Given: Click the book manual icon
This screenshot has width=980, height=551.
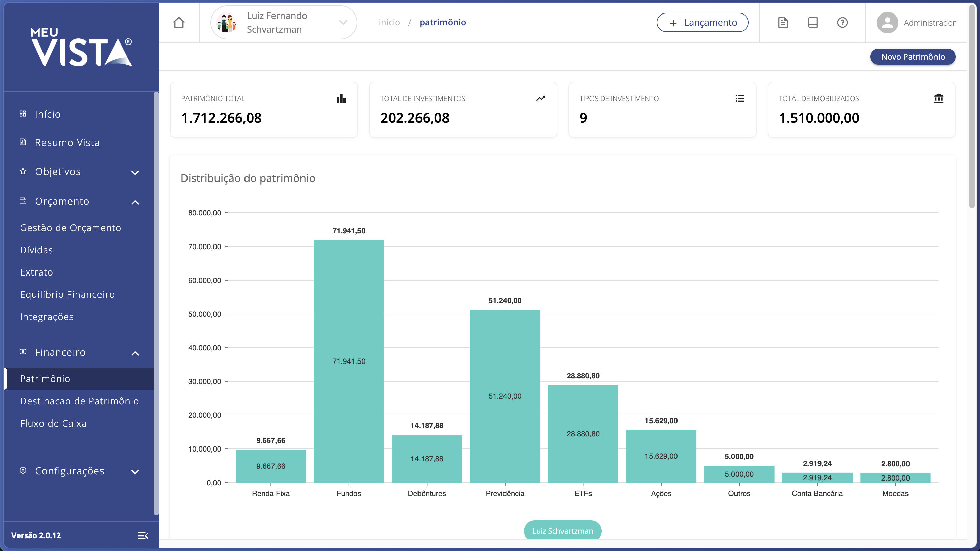Looking at the screenshot, I should click(813, 23).
